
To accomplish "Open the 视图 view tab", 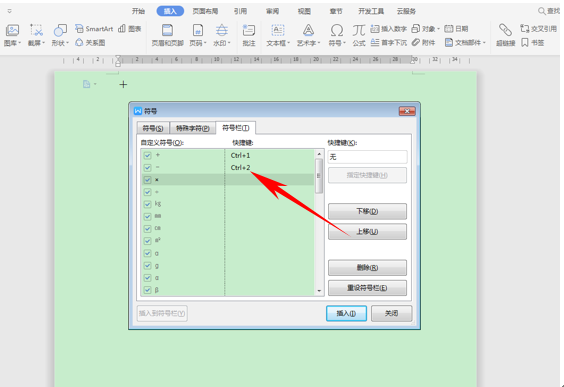I will pos(304,11).
